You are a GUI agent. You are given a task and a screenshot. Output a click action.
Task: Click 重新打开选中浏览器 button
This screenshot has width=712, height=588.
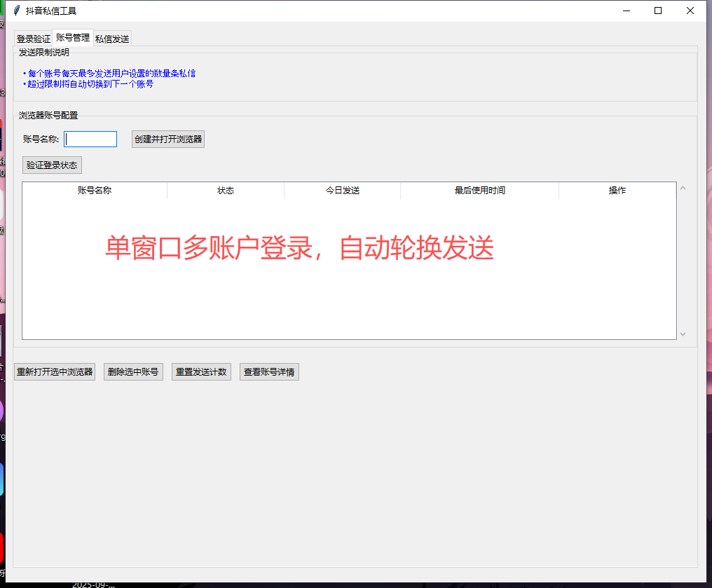coord(55,372)
